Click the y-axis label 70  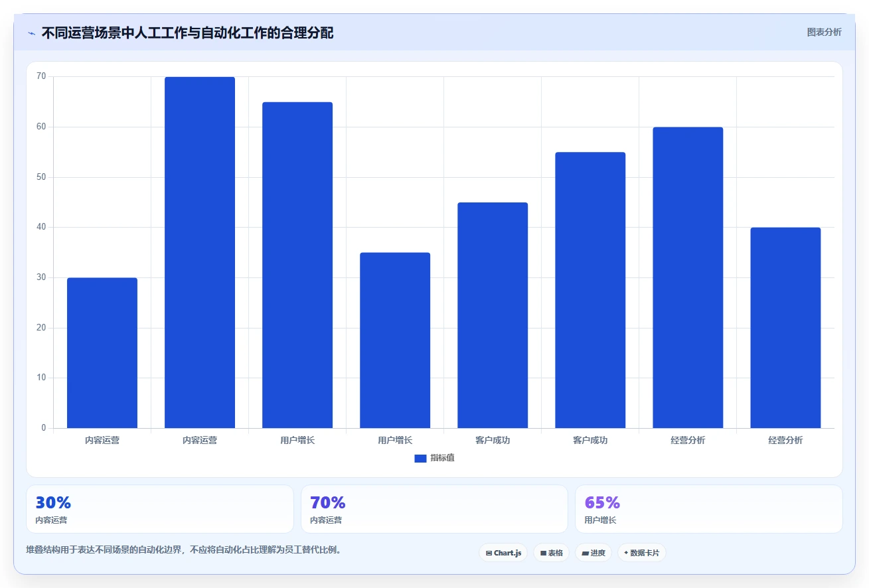click(x=41, y=76)
